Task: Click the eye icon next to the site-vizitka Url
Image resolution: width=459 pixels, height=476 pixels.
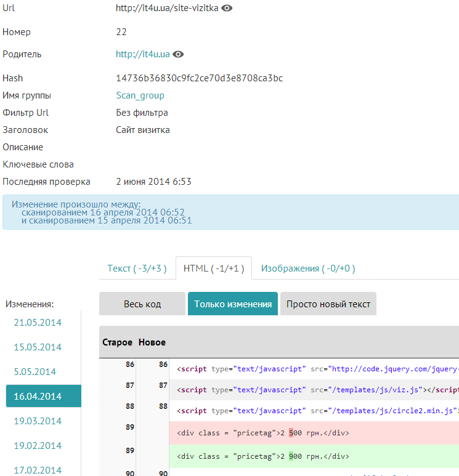Action: click(227, 9)
